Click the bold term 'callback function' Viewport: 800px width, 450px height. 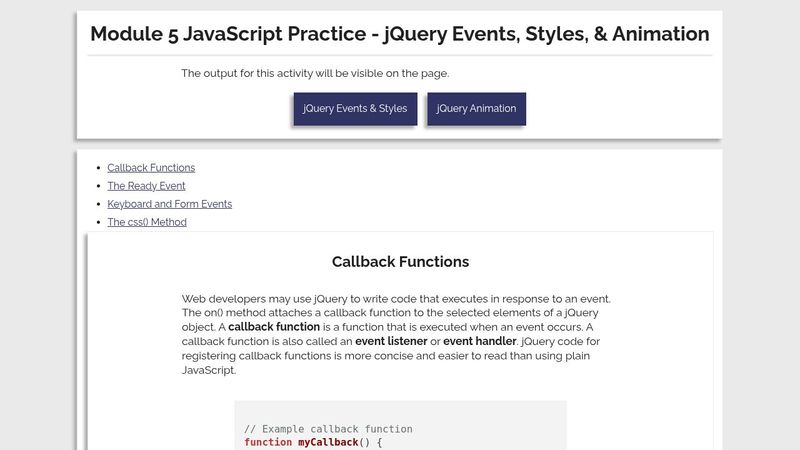pyautogui.click(x=274, y=327)
